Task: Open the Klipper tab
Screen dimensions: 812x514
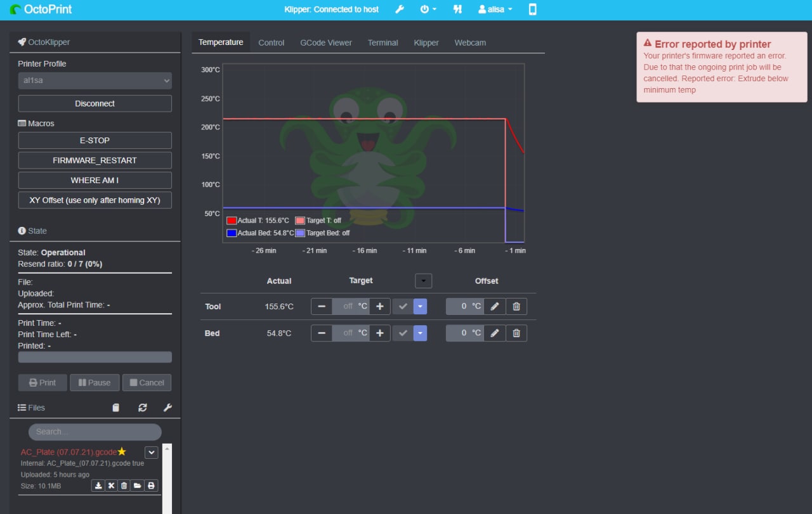Action: 426,42
